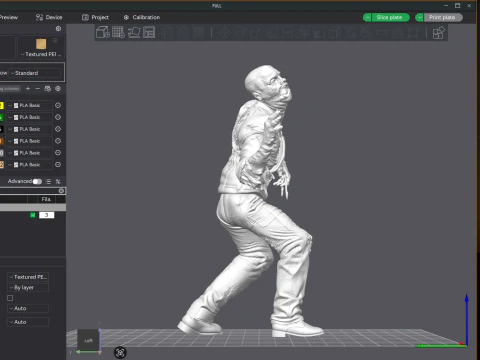
Task: Click the settings gear above the plate type
Action: tap(58, 29)
